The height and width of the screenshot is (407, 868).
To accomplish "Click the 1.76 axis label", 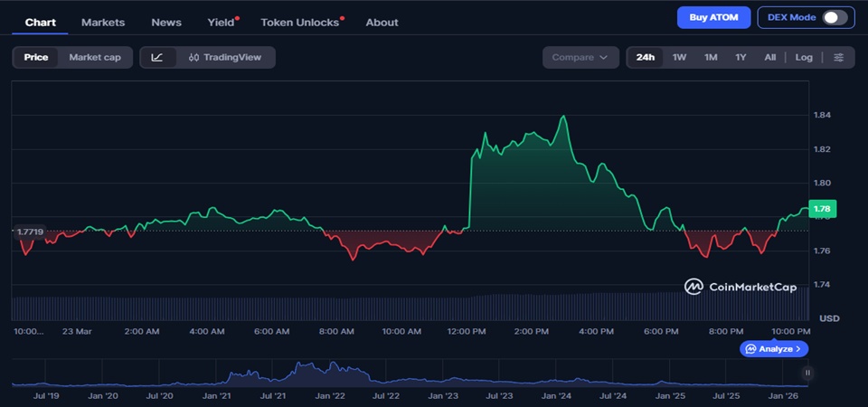I will pos(822,251).
